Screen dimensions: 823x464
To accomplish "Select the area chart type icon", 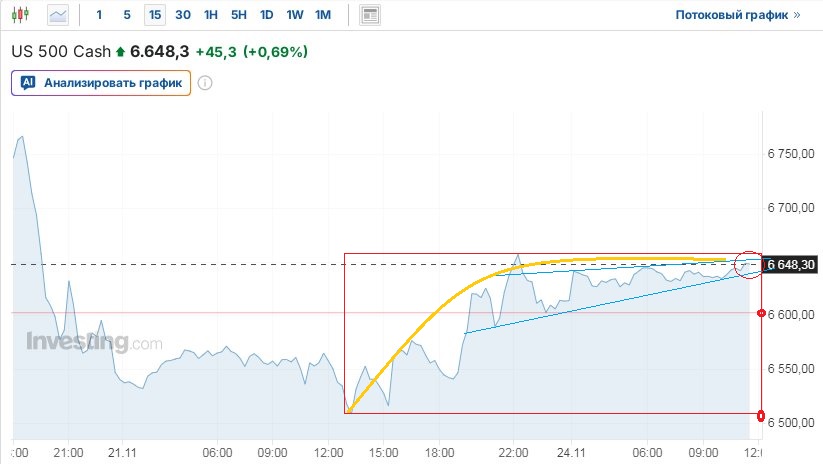I will (58, 15).
